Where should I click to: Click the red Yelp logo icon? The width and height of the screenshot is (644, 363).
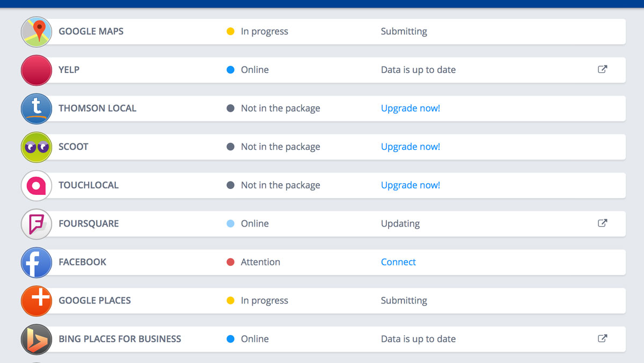pos(36,70)
